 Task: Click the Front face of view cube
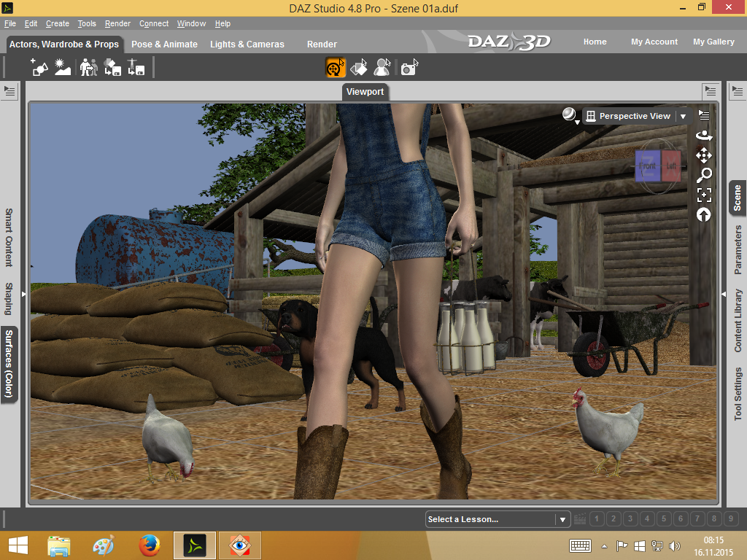pos(648,166)
